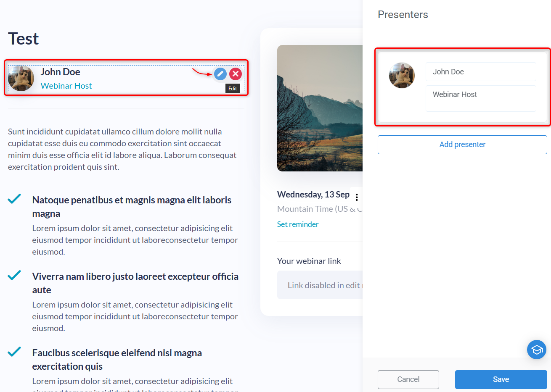The height and width of the screenshot is (392, 551).
Task: Select the Webinar Host title input field
Action: coord(481,98)
